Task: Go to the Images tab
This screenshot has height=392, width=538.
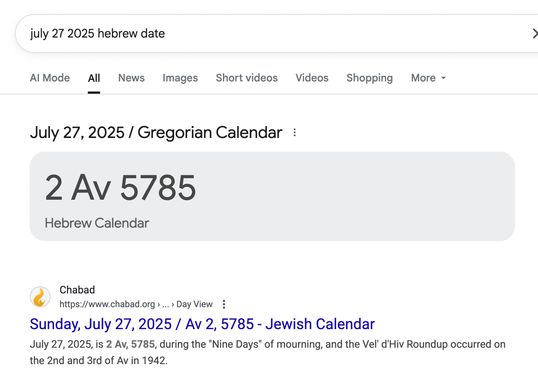Action: (180, 78)
